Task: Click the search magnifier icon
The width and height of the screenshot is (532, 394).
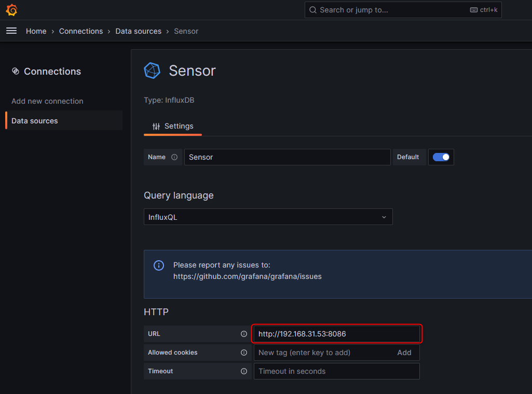Action: click(313, 10)
